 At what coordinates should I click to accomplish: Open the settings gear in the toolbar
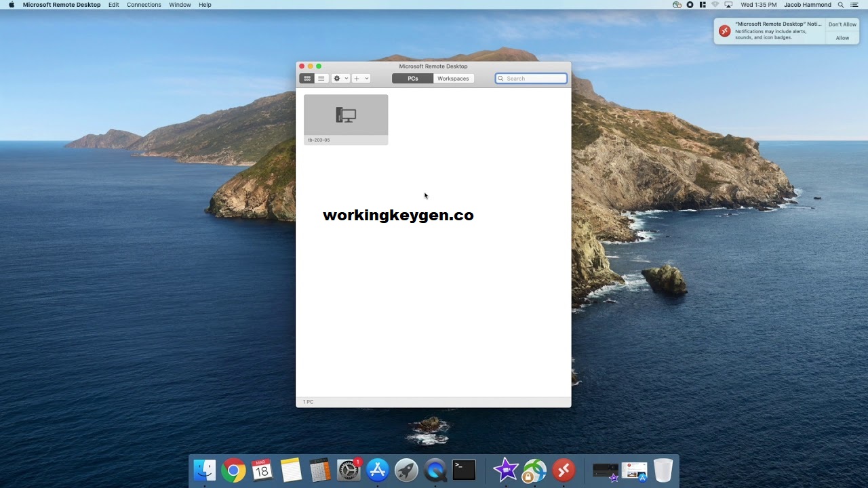coord(336,78)
